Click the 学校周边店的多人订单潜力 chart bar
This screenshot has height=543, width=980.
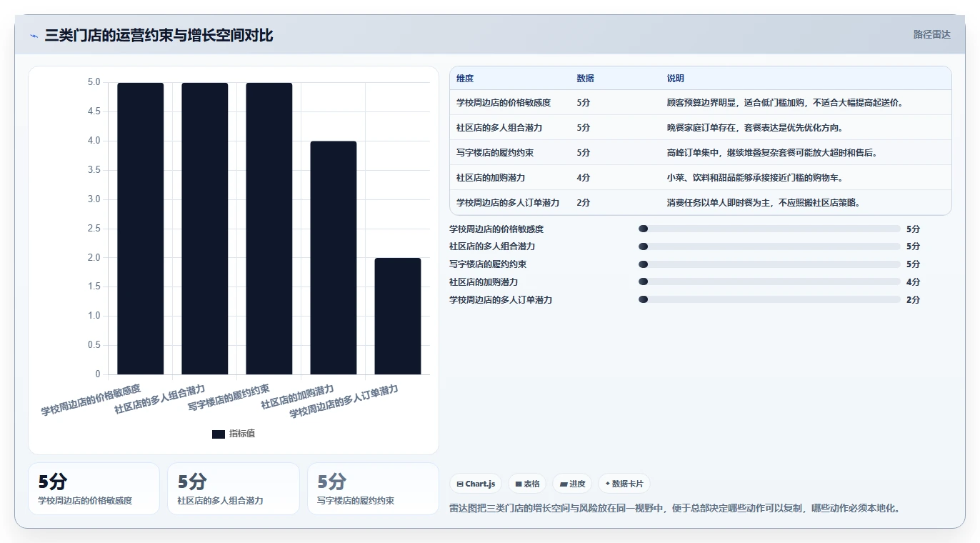pyautogui.click(x=398, y=316)
